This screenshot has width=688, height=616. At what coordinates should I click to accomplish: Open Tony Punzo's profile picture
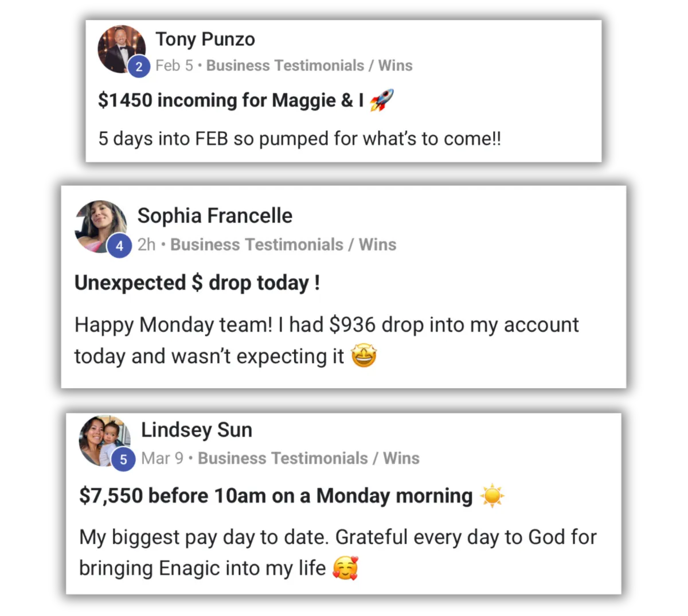[x=121, y=49]
